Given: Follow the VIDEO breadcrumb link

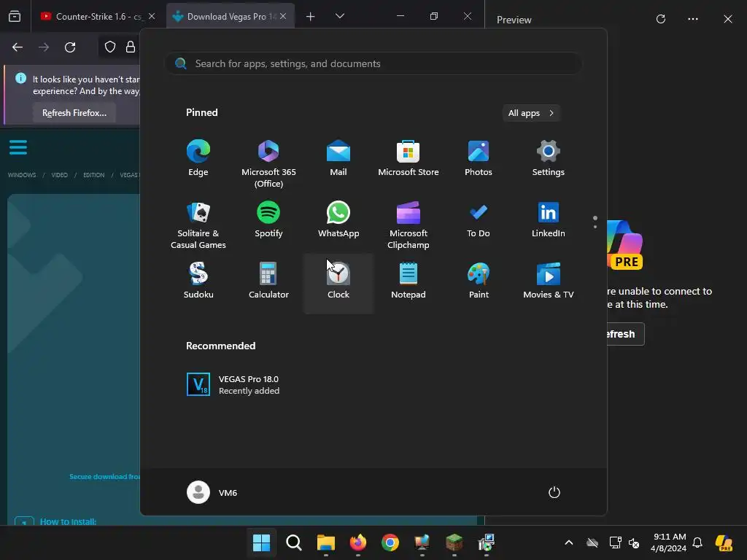Looking at the screenshot, I should (x=60, y=175).
